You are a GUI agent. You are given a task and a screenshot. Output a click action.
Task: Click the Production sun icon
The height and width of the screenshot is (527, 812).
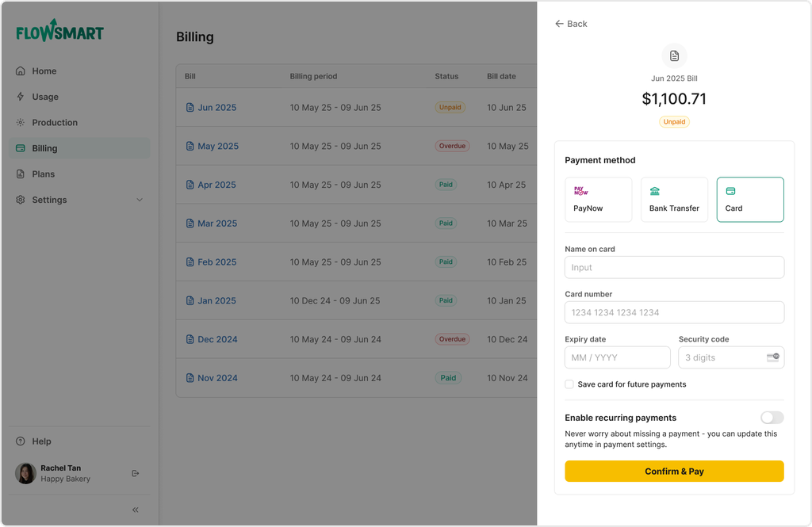tap(21, 122)
